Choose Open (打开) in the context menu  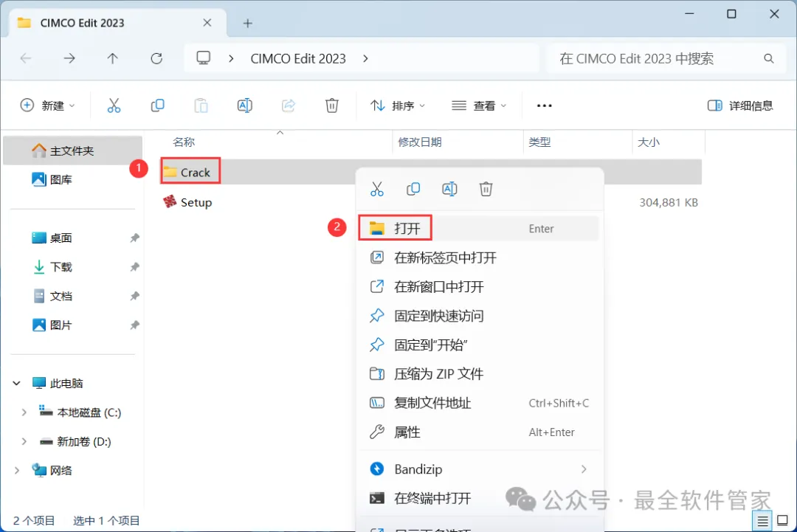(478, 228)
